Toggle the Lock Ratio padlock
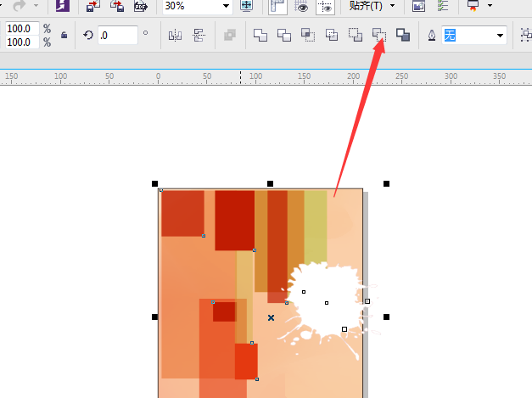Image resolution: width=532 pixels, height=398 pixels. tap(64, 35)
